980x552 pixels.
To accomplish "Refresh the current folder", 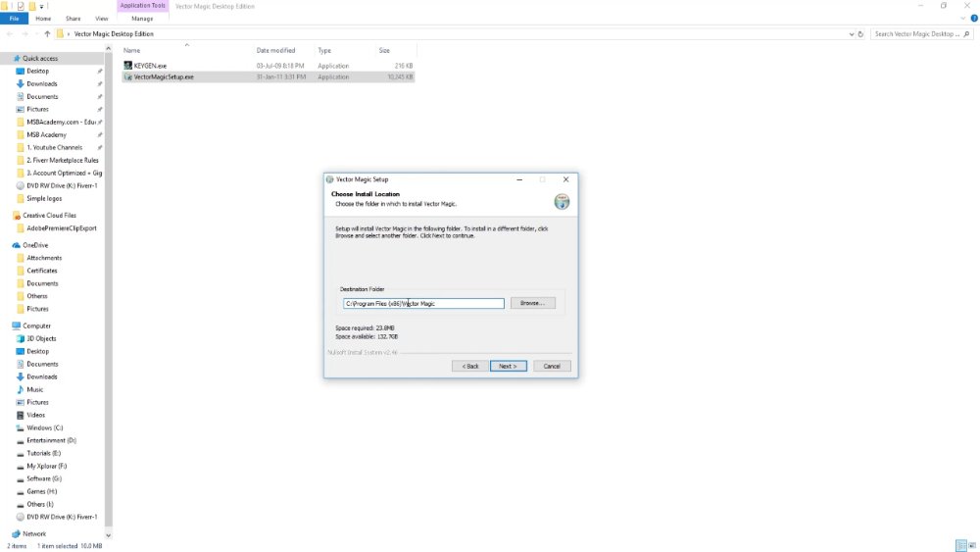I will click(860, 34).
